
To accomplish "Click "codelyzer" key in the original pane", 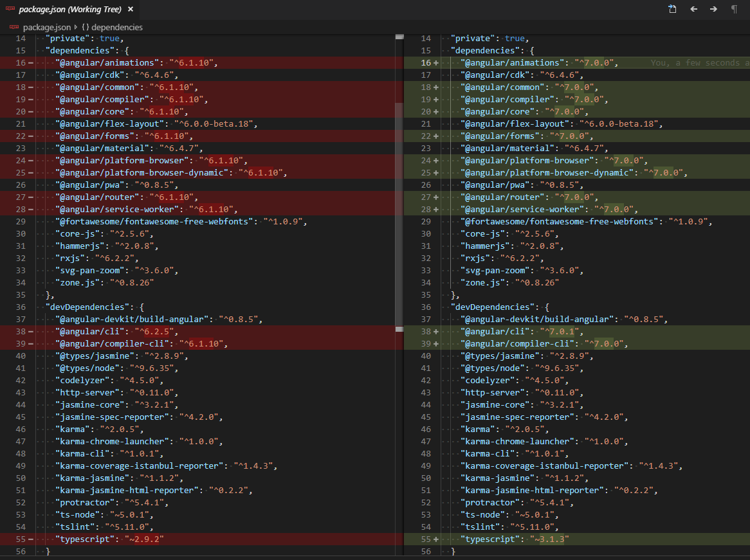I will click(82, 380).
